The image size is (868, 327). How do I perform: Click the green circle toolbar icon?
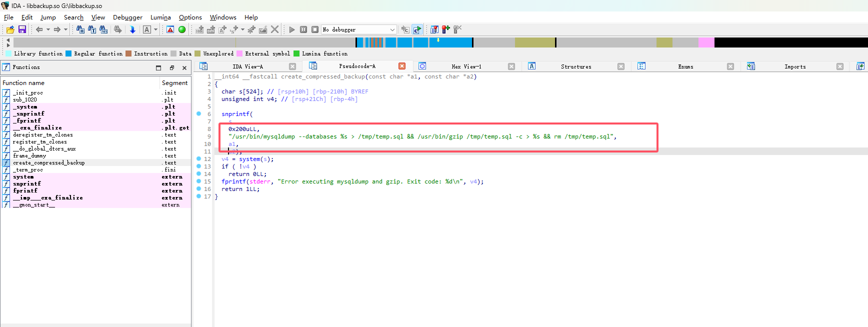point(182,30)
